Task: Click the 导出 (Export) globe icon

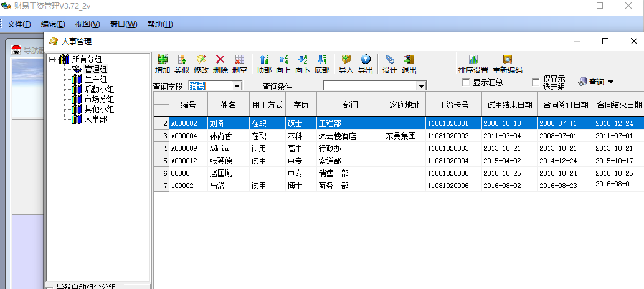Action: [x=366, y=60]
